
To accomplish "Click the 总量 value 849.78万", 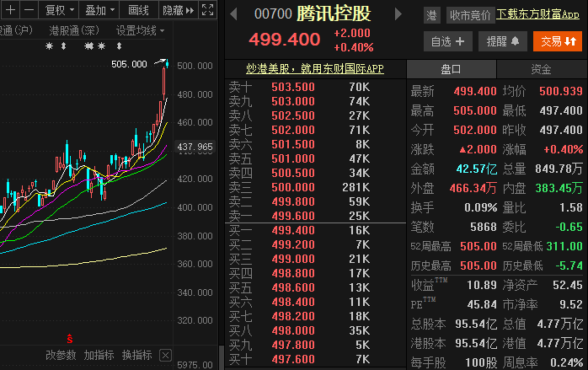I will 559,169.
